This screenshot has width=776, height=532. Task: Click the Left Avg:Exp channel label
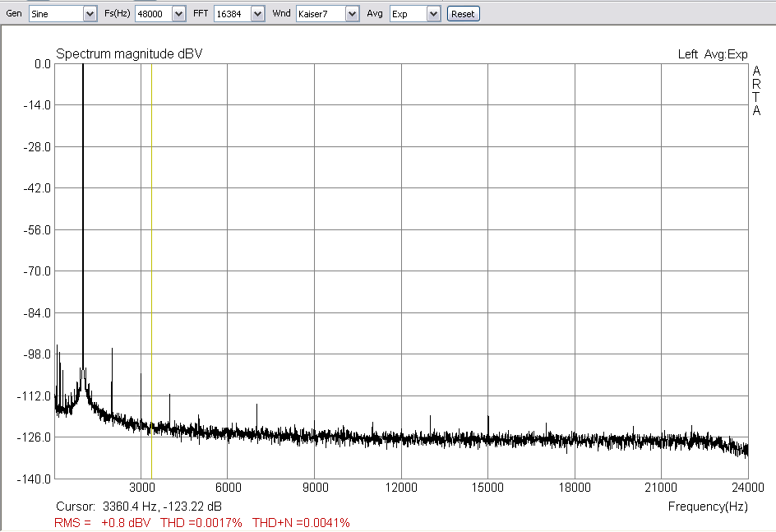coord(712,54)
